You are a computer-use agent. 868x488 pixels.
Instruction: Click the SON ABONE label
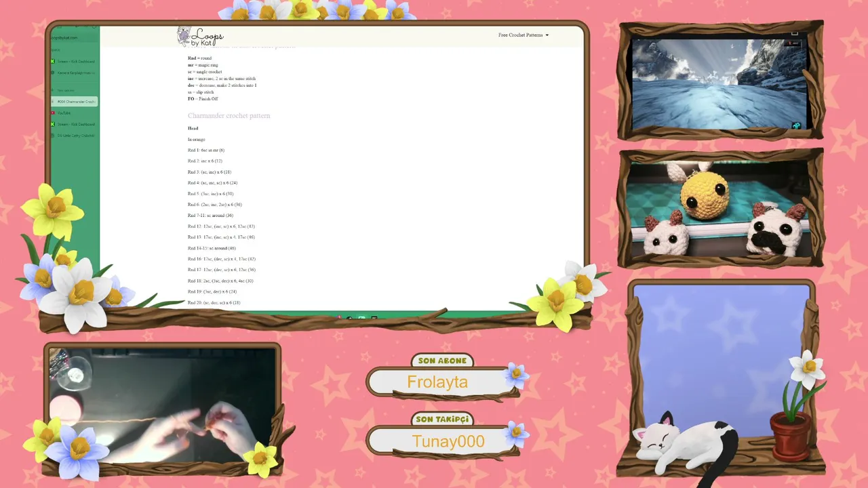coord(442,361)
